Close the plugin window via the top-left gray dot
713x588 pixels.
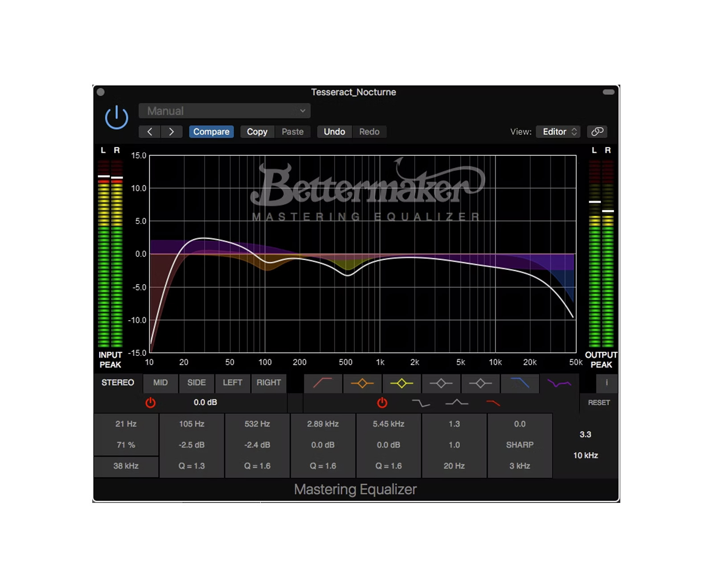pyautogui.click(x=101, y=92)
